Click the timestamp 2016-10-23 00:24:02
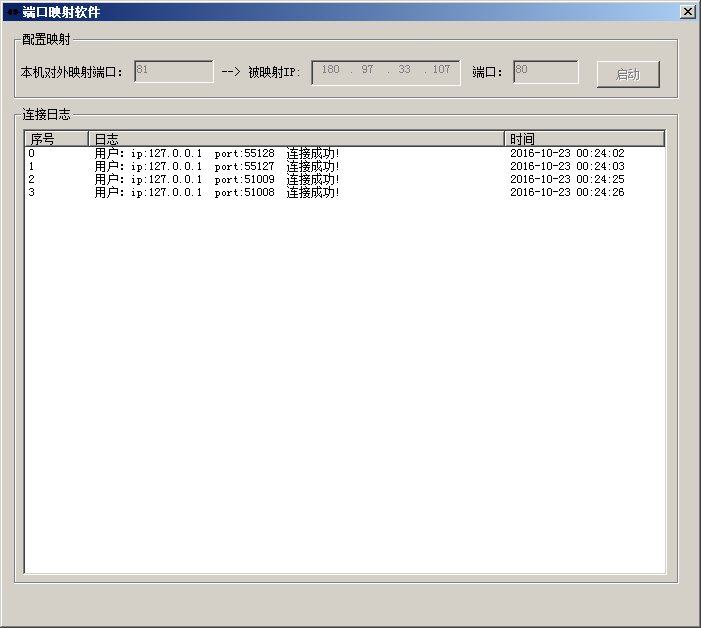 (567, 153)
